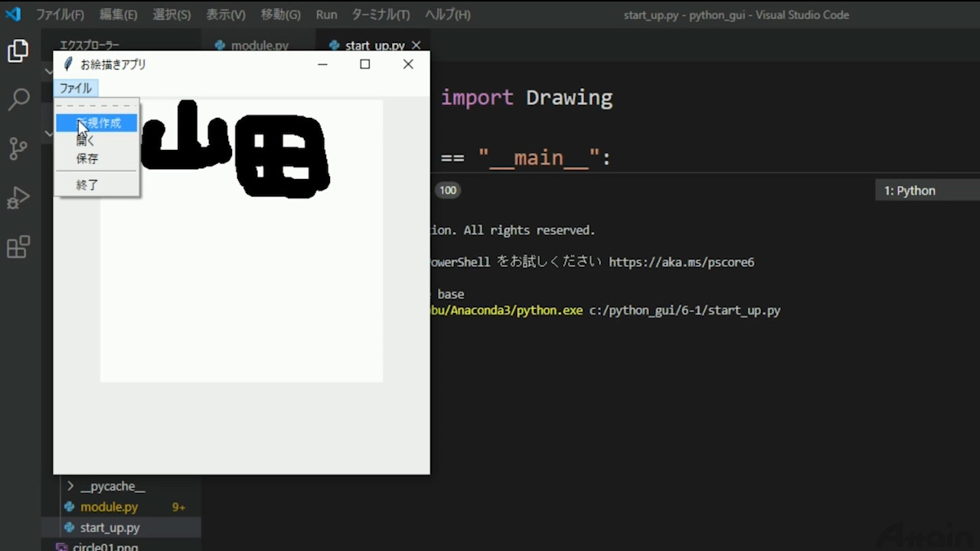980x551 pixels.
Task: Select 終了 from the file menu
Action: click(87, 184)
